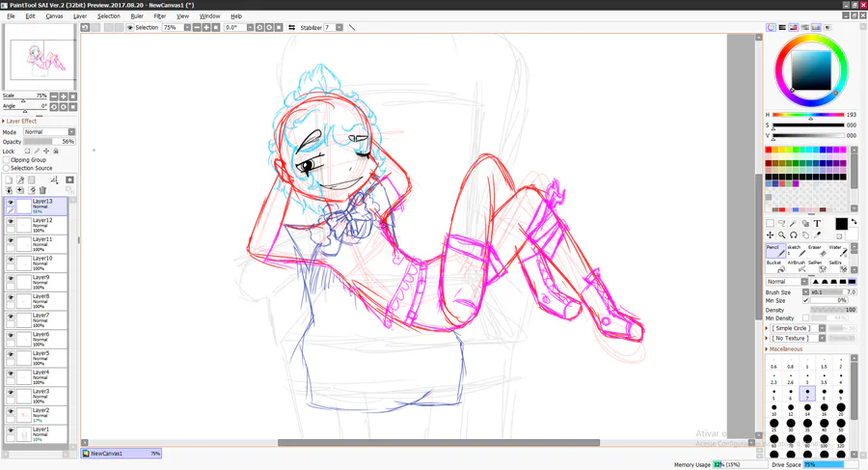Viewport: 868px width, 470px height.
Task: Flip canvas horizontally icon in toolbar
Action: [x=291, y=27]
